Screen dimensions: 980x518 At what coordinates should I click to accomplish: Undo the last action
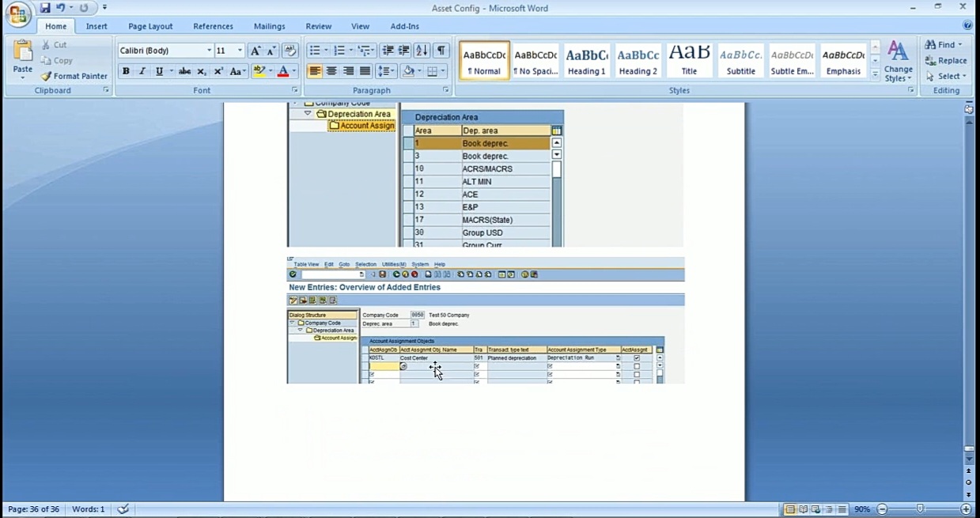click(x=61, y=8)
